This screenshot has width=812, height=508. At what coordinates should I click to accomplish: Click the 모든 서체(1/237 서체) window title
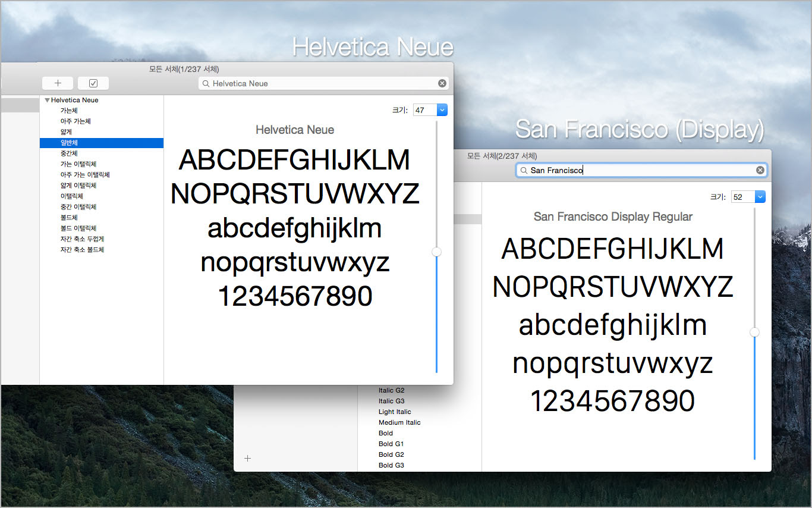184,70
